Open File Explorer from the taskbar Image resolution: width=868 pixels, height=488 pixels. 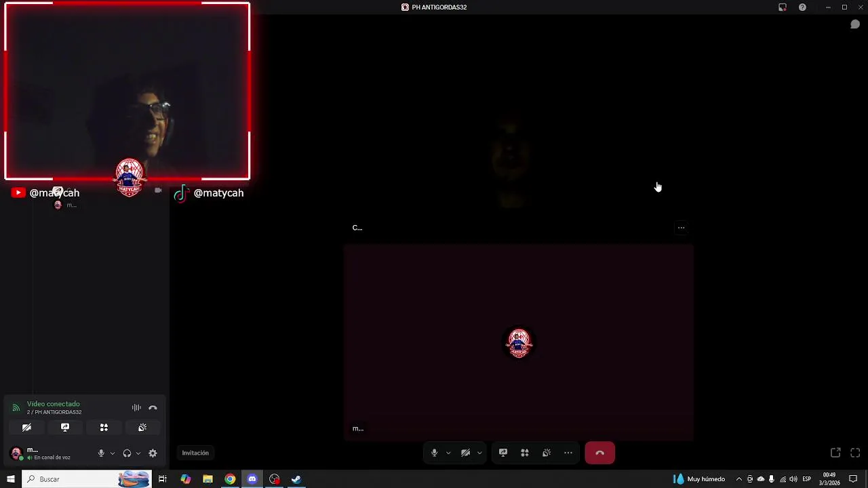[x=208, y=479]
